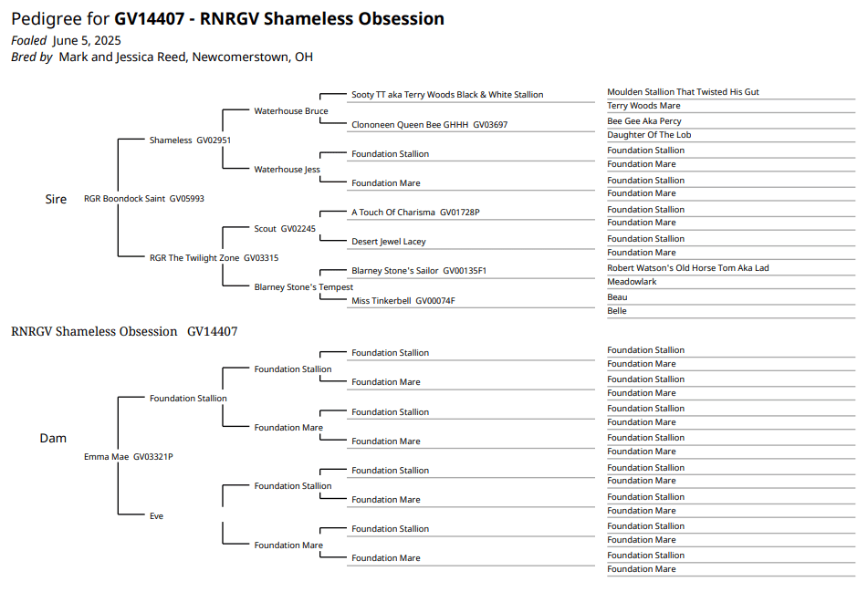Click RGR The Twilight Zone GV03315
The width and height of the screenshot is (868, 592).
tap(214, 258)
